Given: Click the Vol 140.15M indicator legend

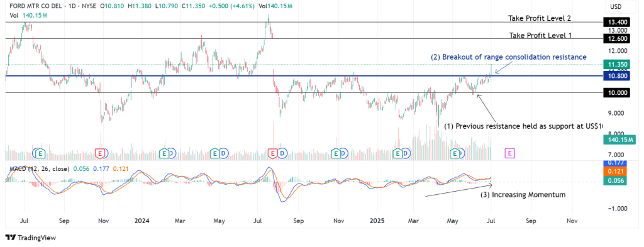Looking at the screenshot, I should point(28,15).
